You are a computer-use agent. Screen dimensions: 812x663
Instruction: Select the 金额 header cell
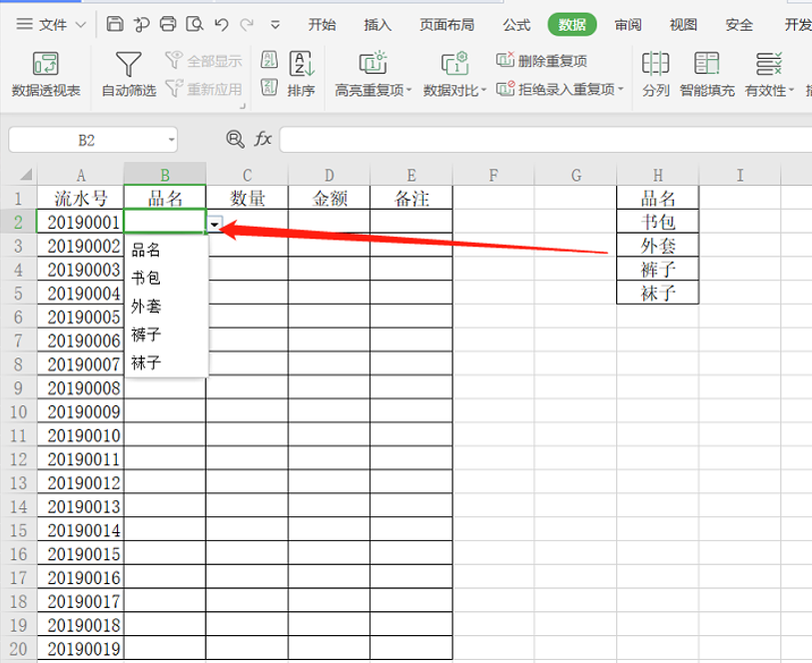(330, 199)
